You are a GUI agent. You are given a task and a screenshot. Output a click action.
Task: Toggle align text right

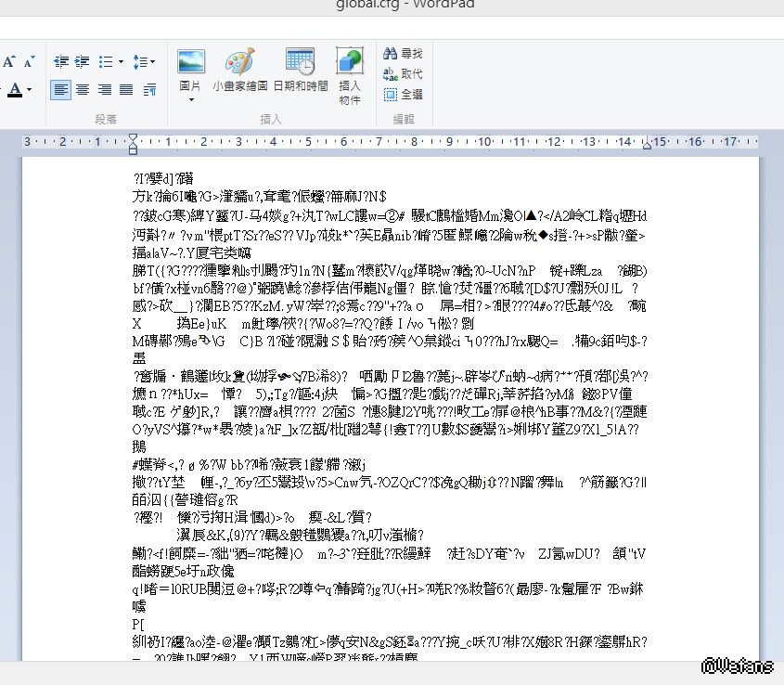click(105, 89)
